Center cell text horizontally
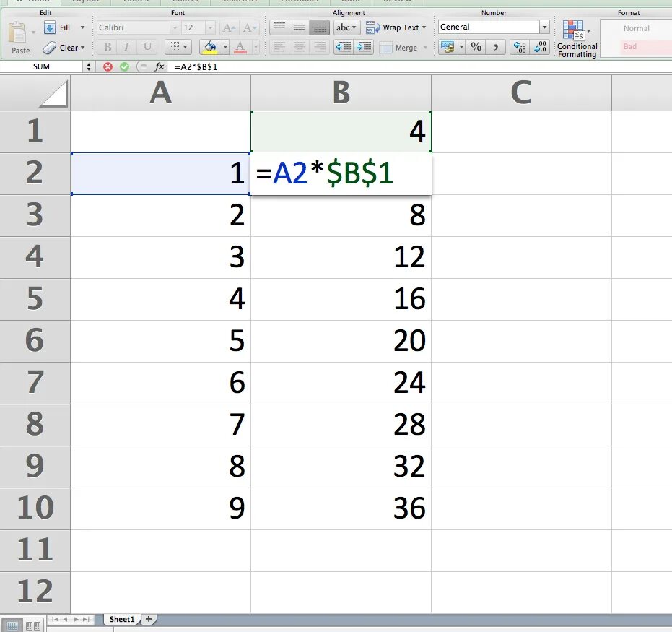Image resolution: width=672 pixels, height=632 pixels. click(x=299, y=47)
